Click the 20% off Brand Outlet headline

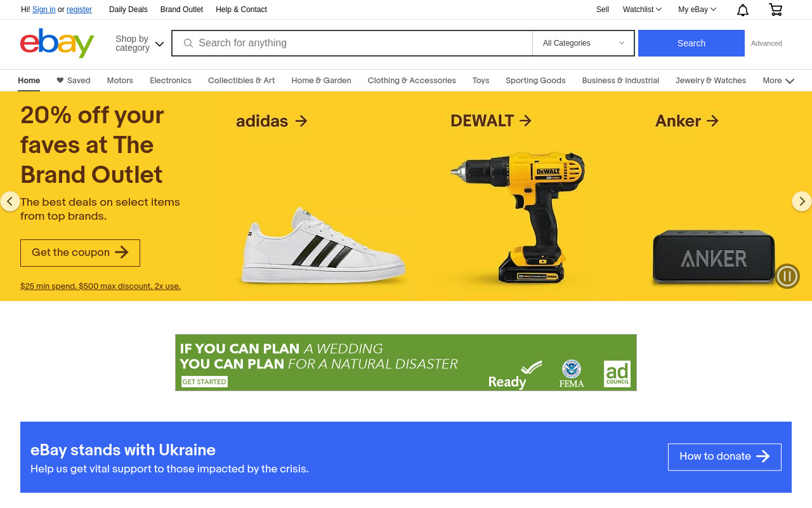click(x=92, y=145)
